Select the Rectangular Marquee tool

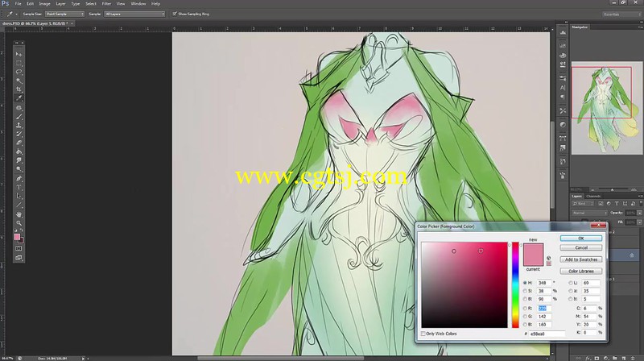point(19,63)
